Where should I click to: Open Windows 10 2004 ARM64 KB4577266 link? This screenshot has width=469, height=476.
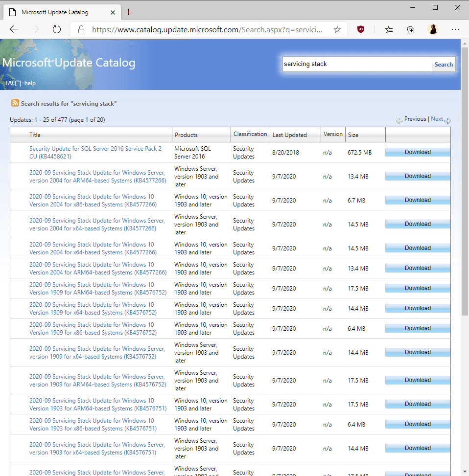coord(98,269)
